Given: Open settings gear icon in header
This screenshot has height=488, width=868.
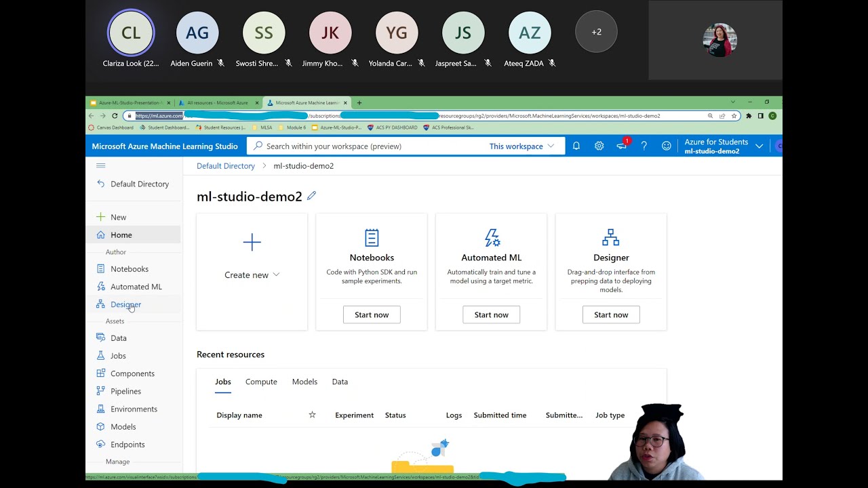Looking at the screenshot, I should pos(599,146).
